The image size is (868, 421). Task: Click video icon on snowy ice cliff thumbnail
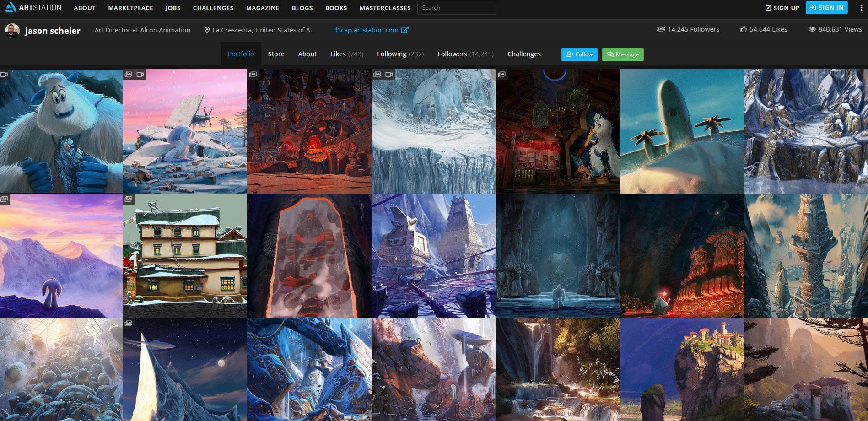389,74
